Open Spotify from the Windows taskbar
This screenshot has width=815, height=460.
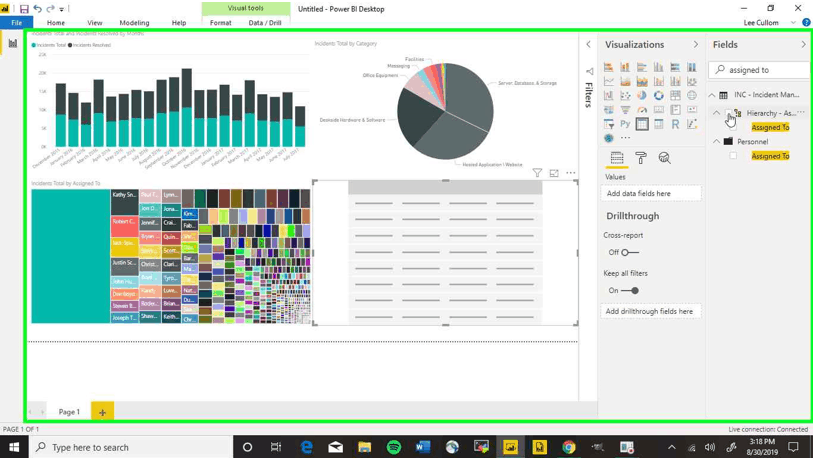pos(394,447)
